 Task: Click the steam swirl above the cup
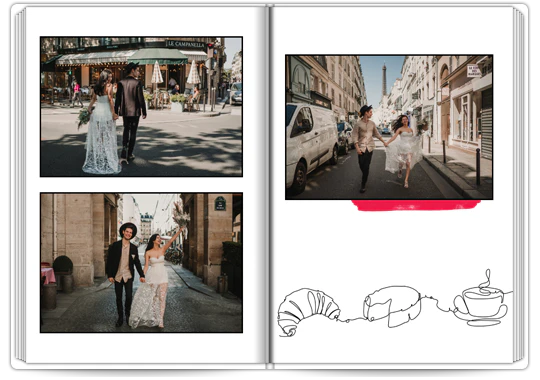point(486,280)
